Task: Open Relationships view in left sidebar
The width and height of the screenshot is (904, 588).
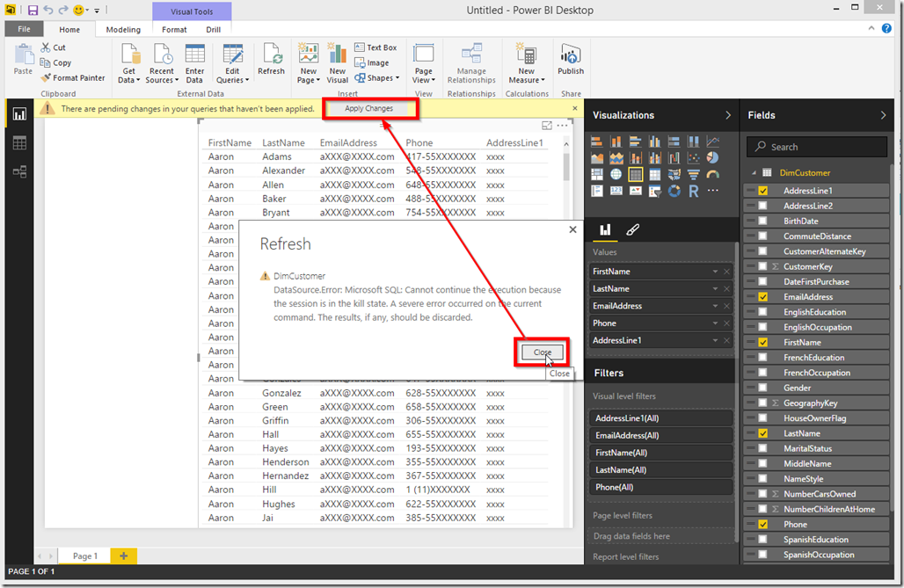Action: (x=19, y=171)
